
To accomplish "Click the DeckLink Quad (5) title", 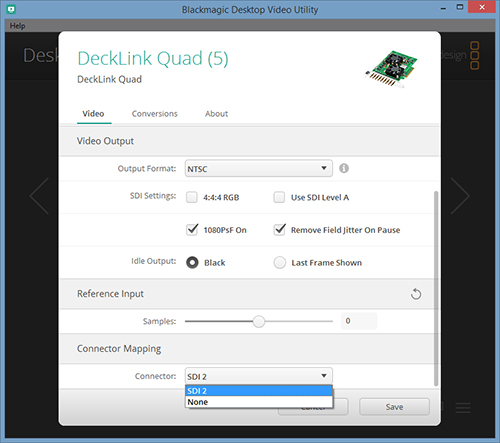I will click(x=153, y=58).
